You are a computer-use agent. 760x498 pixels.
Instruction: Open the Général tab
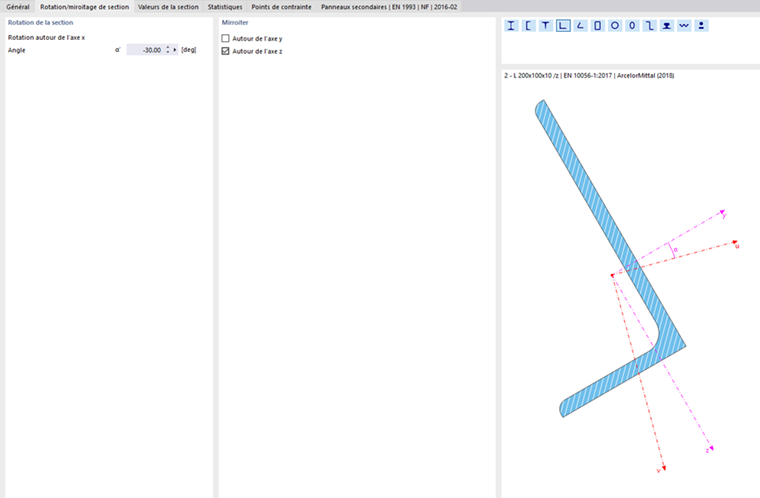[x=18, y=7]
